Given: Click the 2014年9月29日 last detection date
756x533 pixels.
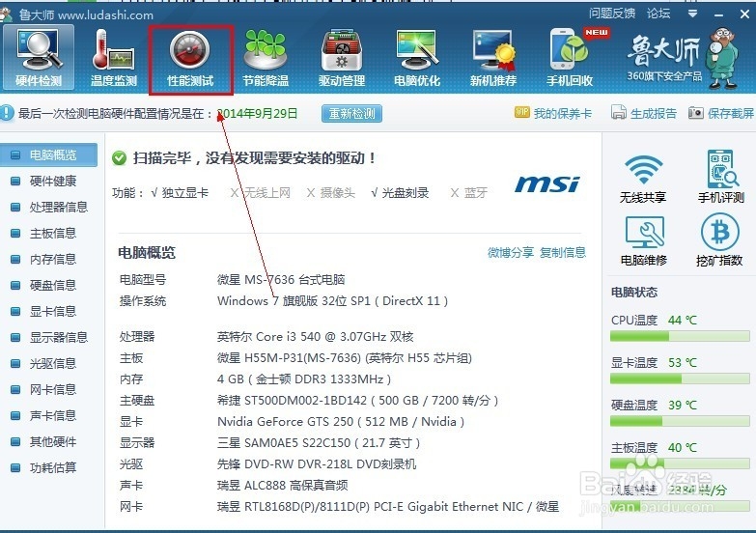Looking at the screenshot, I should coord(257,113).
